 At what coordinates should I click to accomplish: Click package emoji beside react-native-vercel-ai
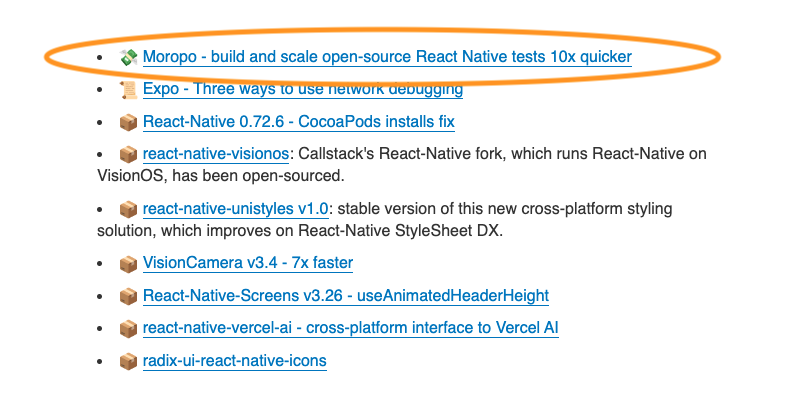click(128, 329)
